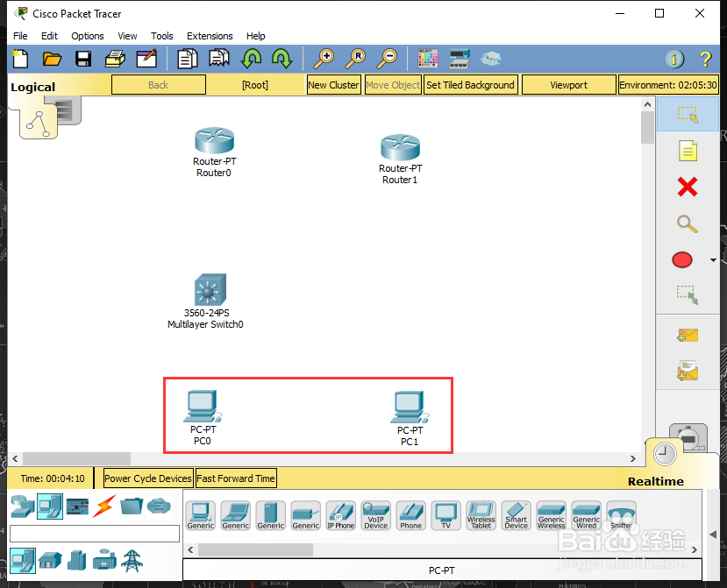Viewport: 727px width, 588px height.
Task: Select the Components category icon
Action: 77,507
